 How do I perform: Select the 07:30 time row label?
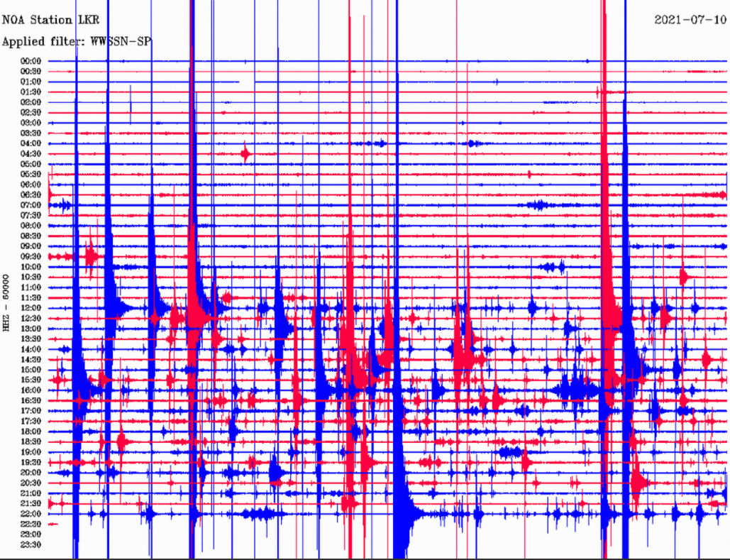coord(30,215)
